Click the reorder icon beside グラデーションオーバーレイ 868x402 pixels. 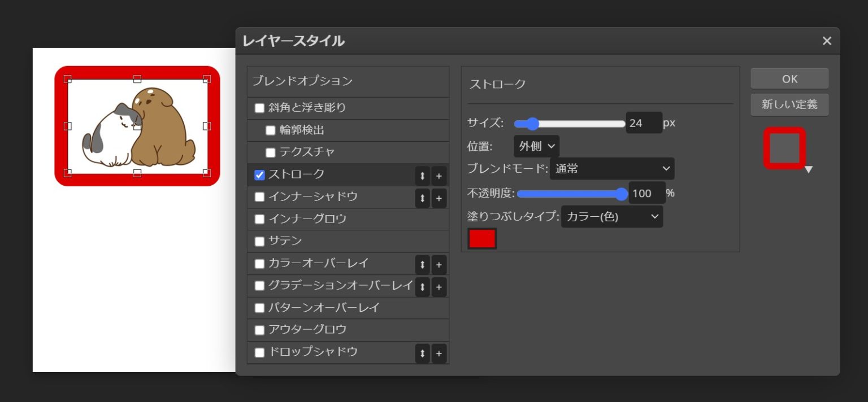coord(422,287)
